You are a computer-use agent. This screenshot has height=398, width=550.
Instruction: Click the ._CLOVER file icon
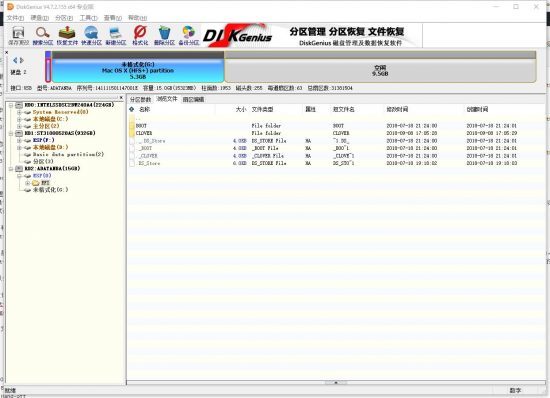(132, 156)
